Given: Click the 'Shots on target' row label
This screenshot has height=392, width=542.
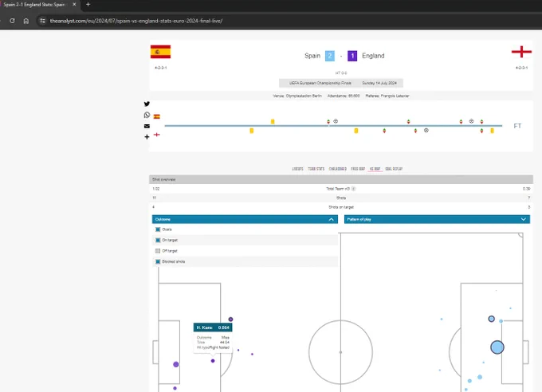Looking at the screenshot, I should 341,207.
